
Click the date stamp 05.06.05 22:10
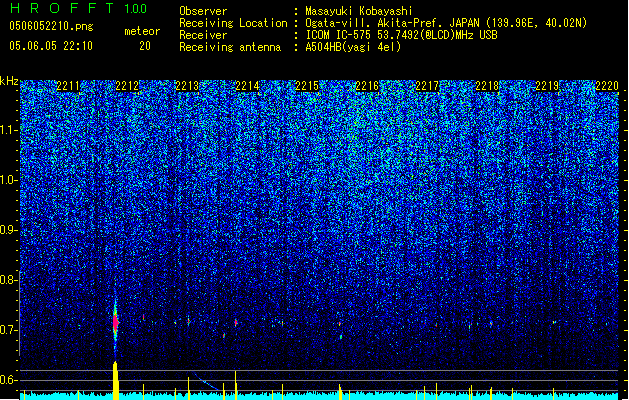[51, 46]
